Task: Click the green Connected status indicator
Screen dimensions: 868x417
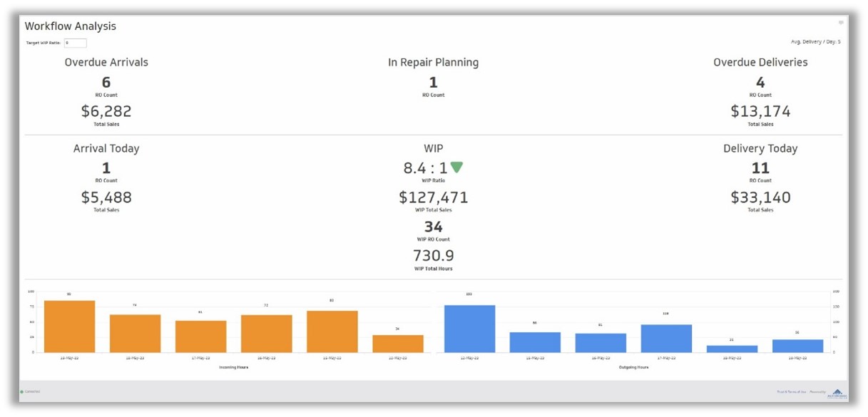Action: 23,391
